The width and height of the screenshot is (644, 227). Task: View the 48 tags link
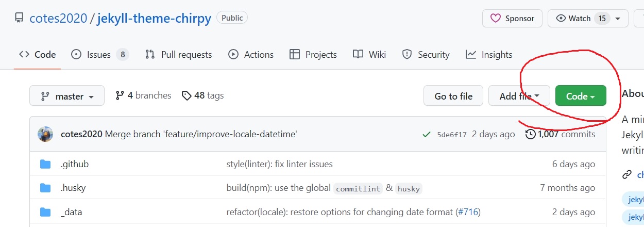point(203,95)
